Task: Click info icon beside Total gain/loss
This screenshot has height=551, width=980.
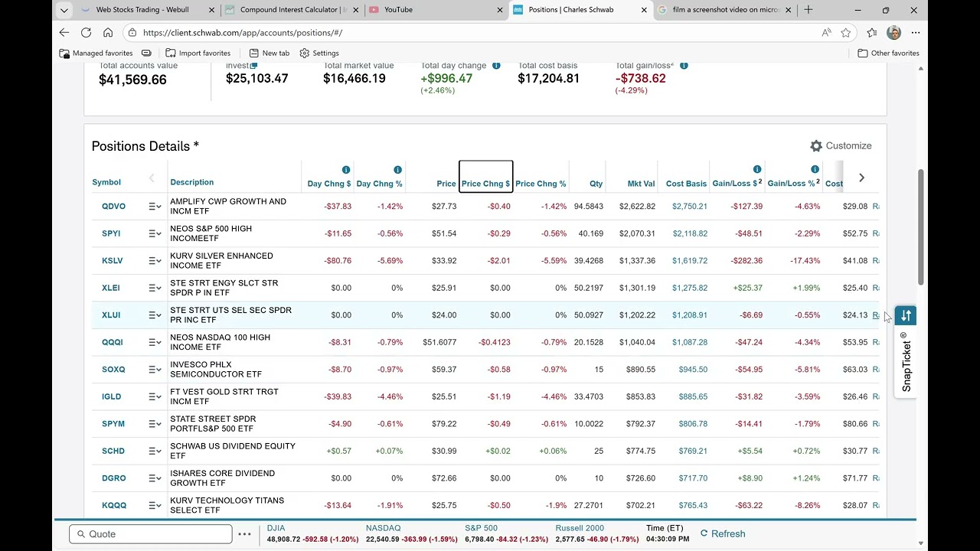Action: tap(684, 66)
